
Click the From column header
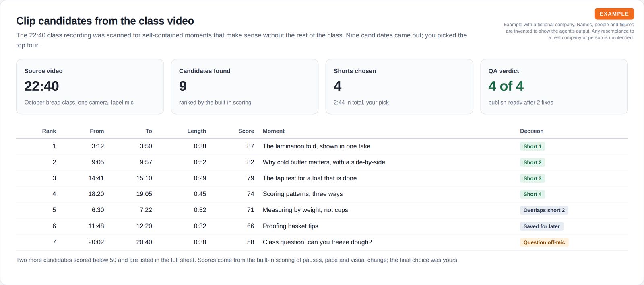(97, 131)
